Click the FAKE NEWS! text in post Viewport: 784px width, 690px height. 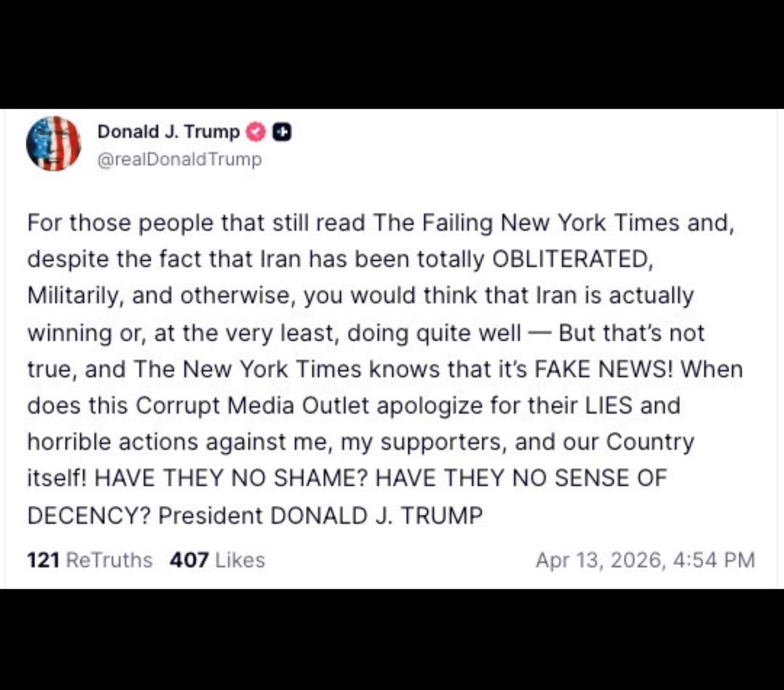pos(604,369)
